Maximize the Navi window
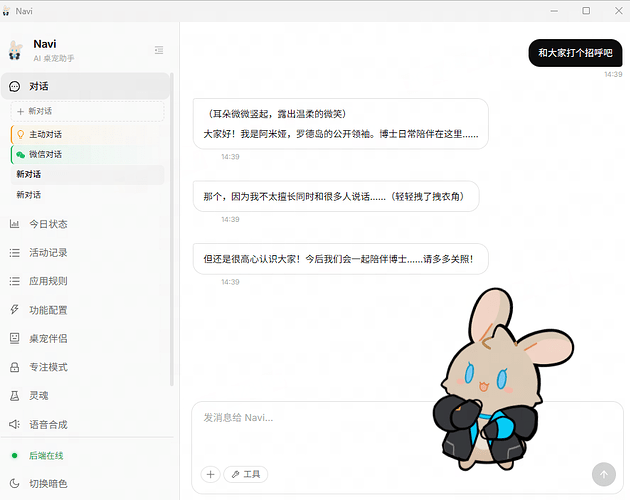The image size is (630, 500). 586,11
